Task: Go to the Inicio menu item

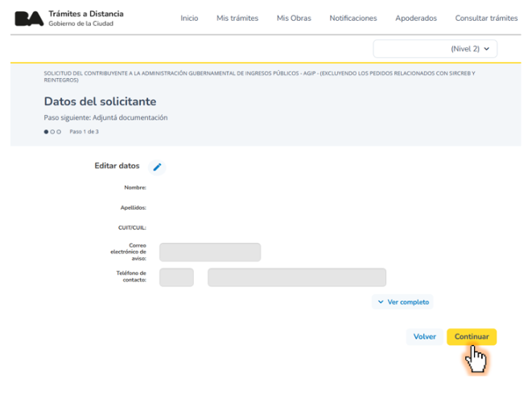Action: point(189,18)
